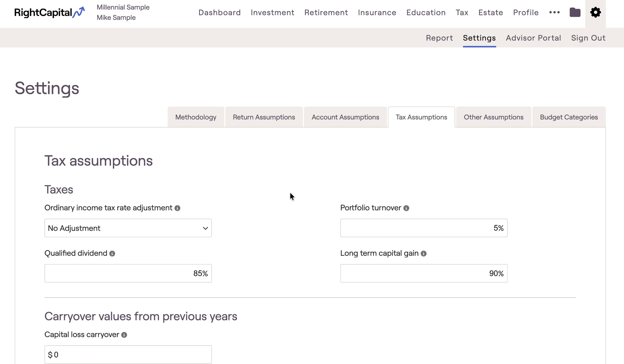This screenshot has height=364, width=624.
Task: Open the Advisor Portal link
Action: (x=533, y=38)
